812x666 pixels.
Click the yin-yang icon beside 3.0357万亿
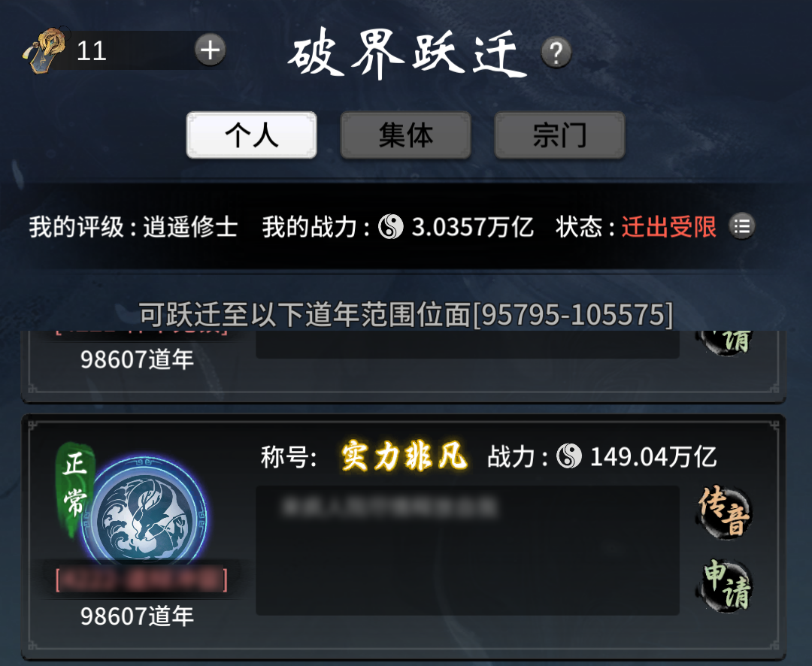point(391,226)
